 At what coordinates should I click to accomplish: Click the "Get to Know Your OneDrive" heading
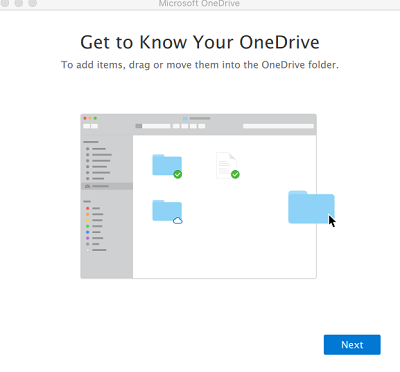tap(200, 42)
